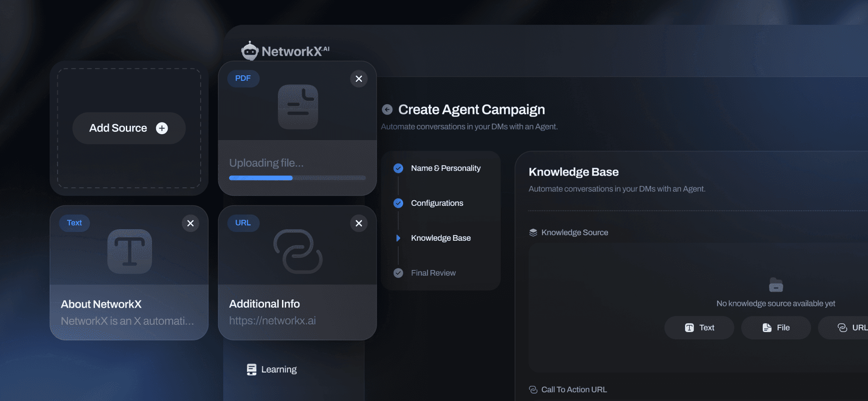Click the T icon in Text button
868x401 pixels.
pos(689,328)
